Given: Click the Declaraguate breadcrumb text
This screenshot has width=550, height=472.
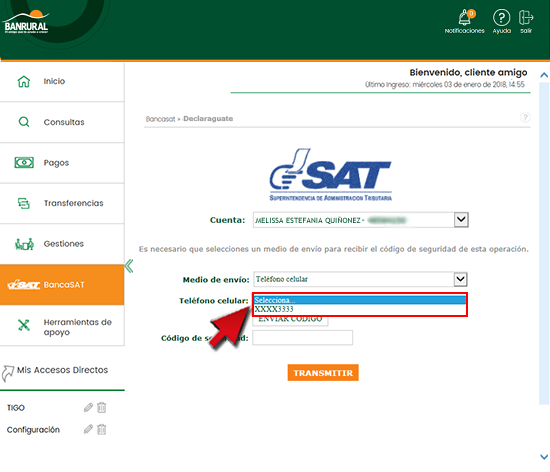Looking at the screenshot, I should (x=208, y=119).
